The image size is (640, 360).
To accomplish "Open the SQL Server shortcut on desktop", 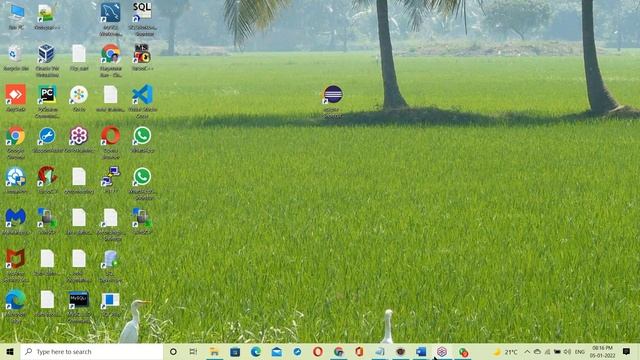I will pos(142,18).
